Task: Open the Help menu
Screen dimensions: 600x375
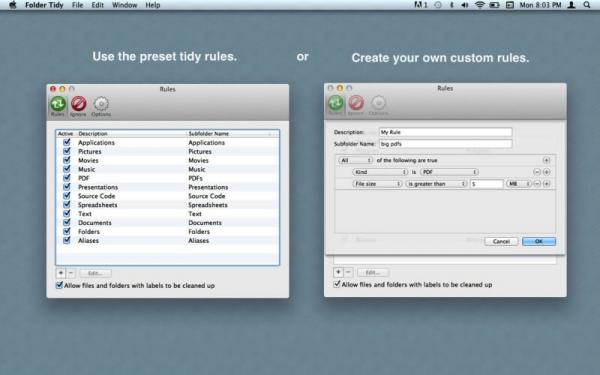Action: pyautogui.click(x=153, y=5)
